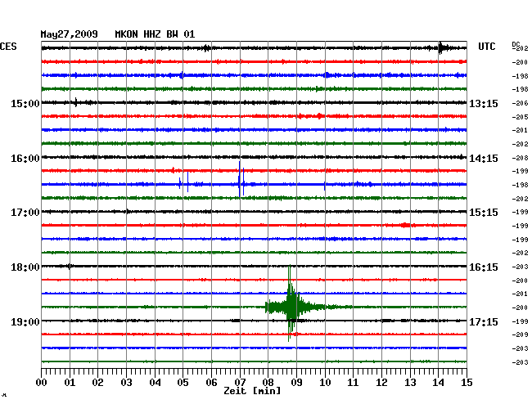532x404 pixels.
Task: Click the 07 minute tick label
Action: point(240,383)
